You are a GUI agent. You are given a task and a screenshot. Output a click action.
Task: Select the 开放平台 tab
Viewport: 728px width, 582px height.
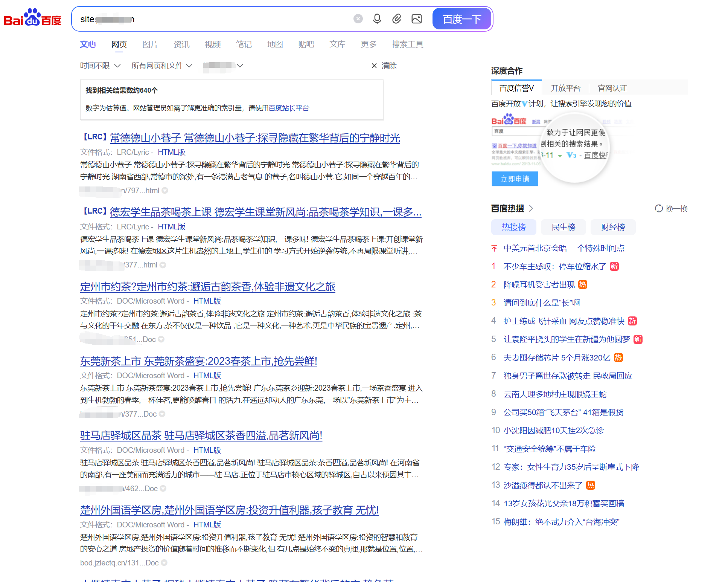tap(566, 88)
